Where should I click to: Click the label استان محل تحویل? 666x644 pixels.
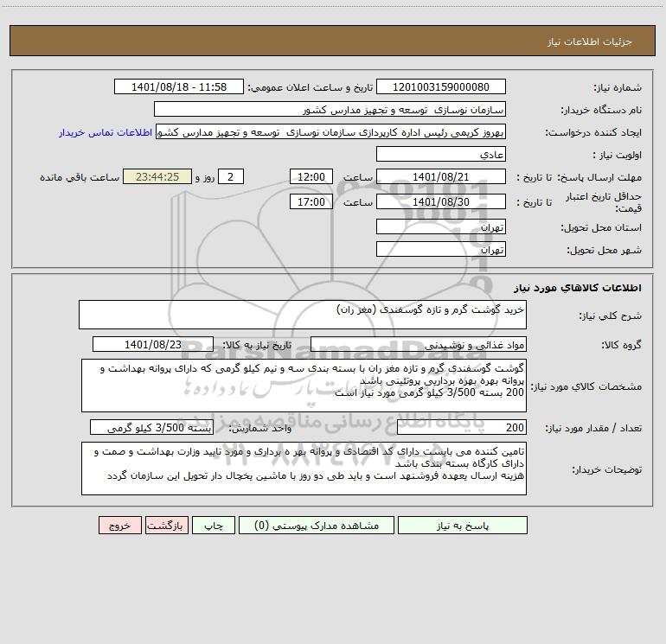601,227
